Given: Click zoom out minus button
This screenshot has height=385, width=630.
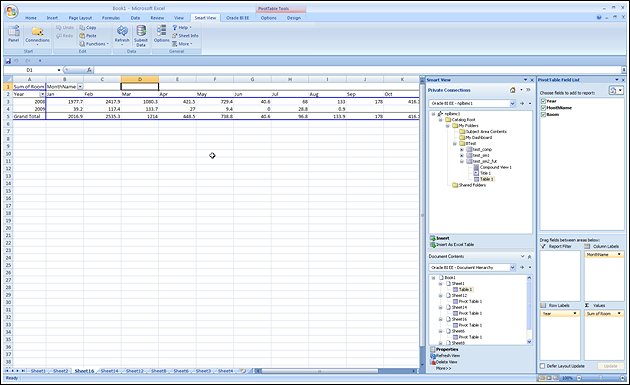Looking at the screenshot, I should [x=579, y=378].
